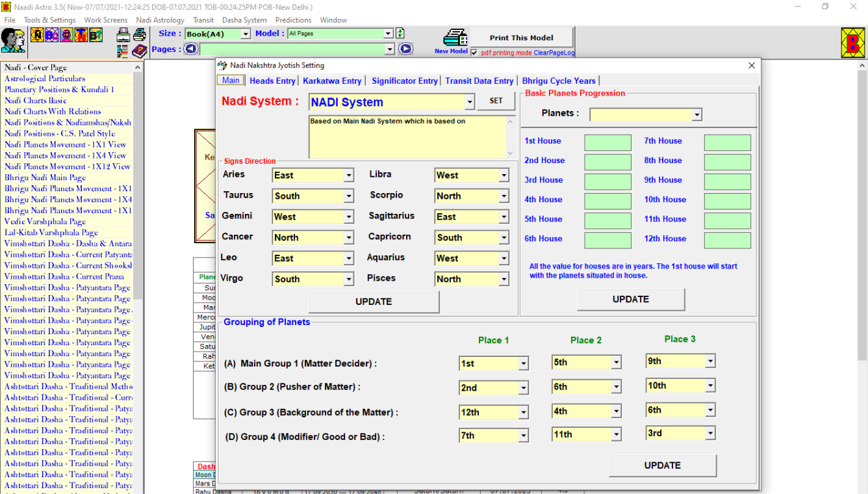Click UPDATE under Grouping of Planets
Viewport: 868px width, 494px height.
click(x=663, y=465)
